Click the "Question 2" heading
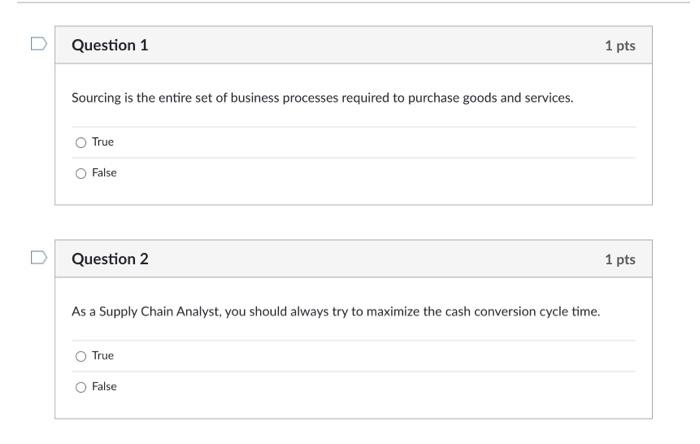Screen dimensions: 700x444 110,259
